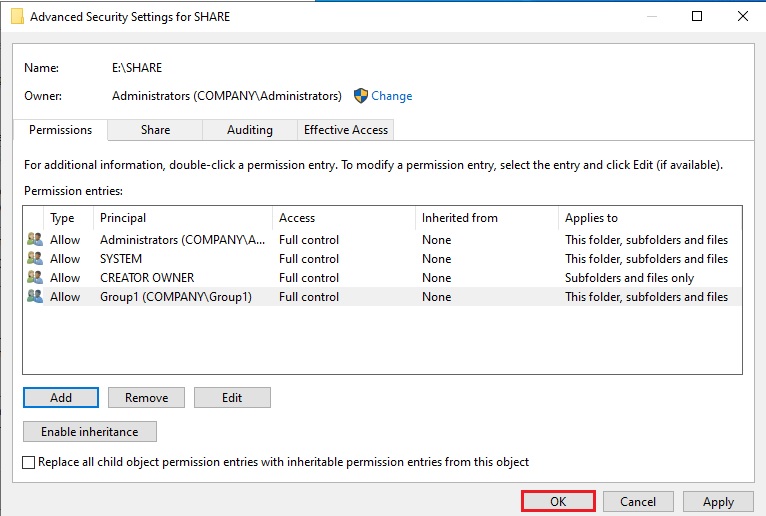Go to the Effective Access tab
Viewport: 766px width, 516px height.
point(346,130)
